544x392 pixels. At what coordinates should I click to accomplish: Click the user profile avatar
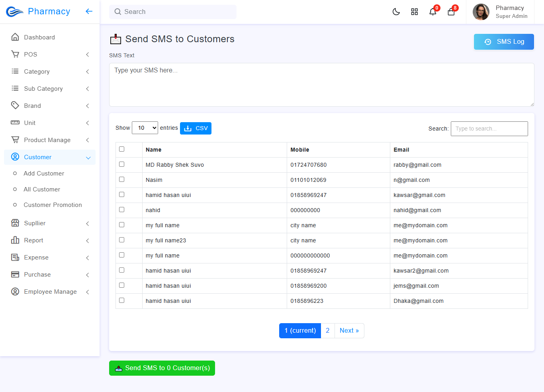click(481, 12)
